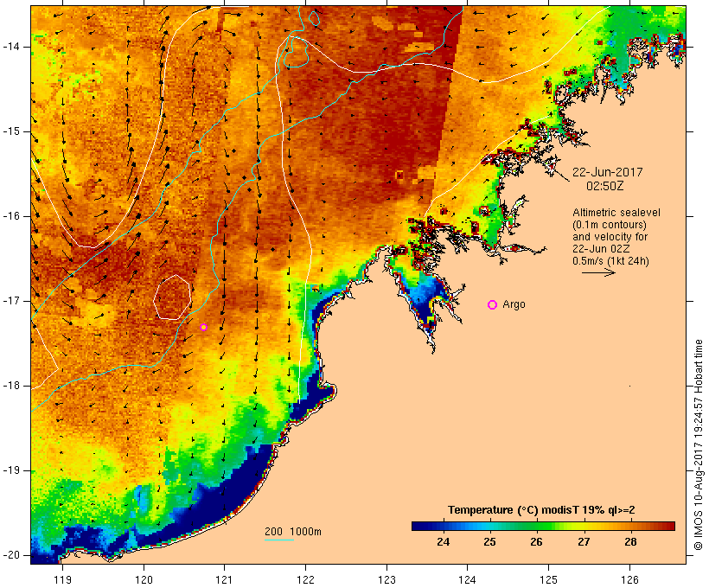Click the IMOS copyright timestamp text
Screen dimensions: 709x588
[698, 444]
